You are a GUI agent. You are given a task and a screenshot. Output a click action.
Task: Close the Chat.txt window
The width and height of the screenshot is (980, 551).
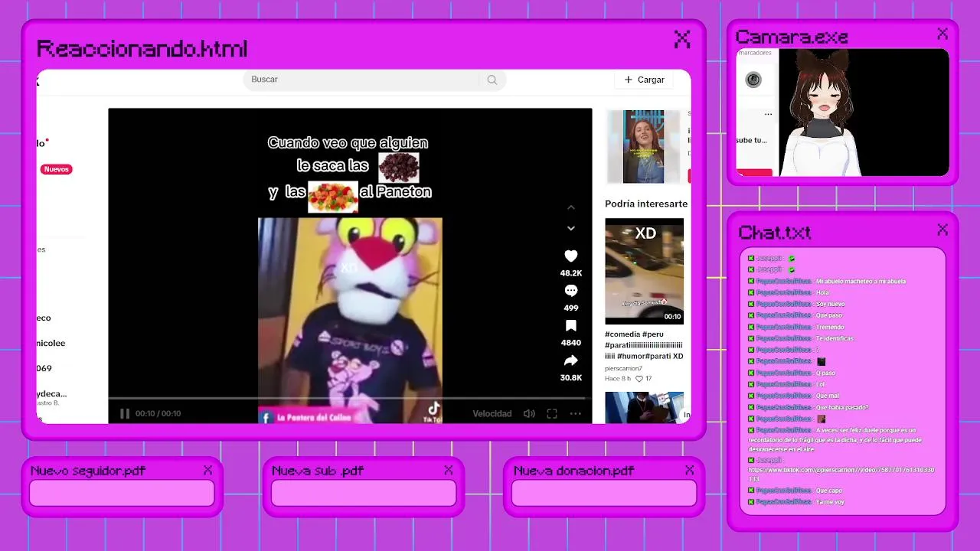point(942,230)
